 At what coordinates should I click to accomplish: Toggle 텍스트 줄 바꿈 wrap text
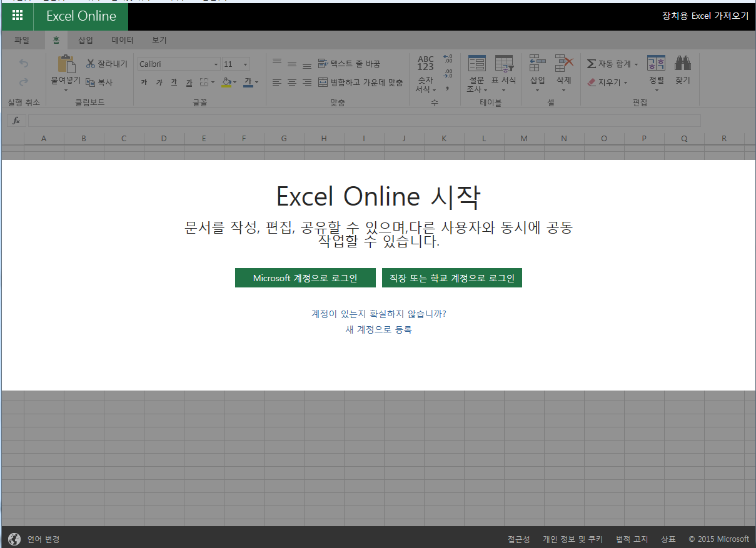pos(349,64)
